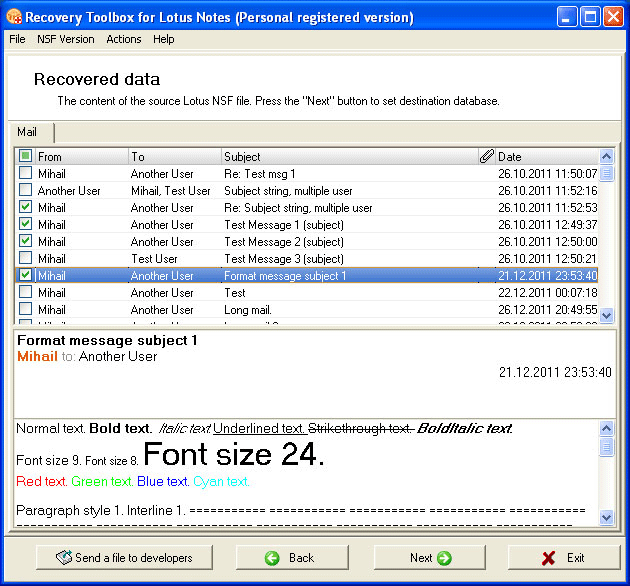Open the File menu

pyautogui.click(x=17, y=39)
